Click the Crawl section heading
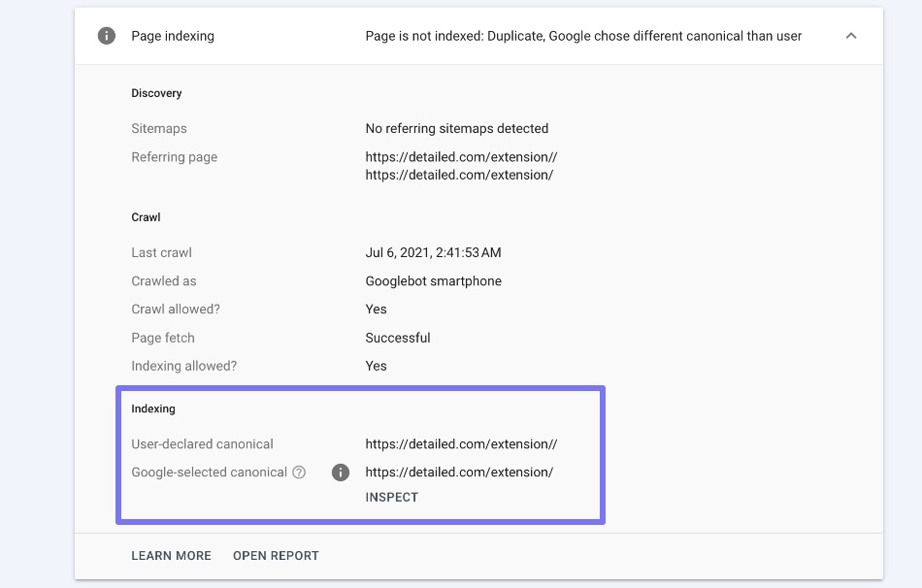This screenshot has width=922, height=588. pyautogui.click(x=146, y=217)
